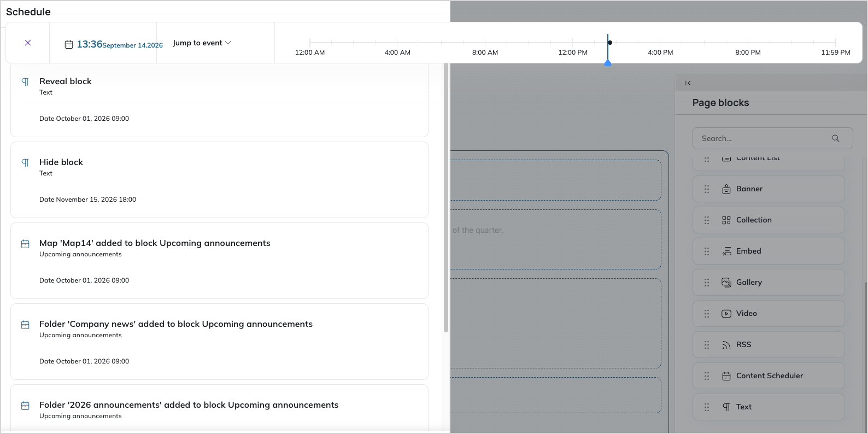This screenshot has width=868, height=434.
Task: Open the Reveal block event card
Action: pyautogui.click(x=219, y=99)
